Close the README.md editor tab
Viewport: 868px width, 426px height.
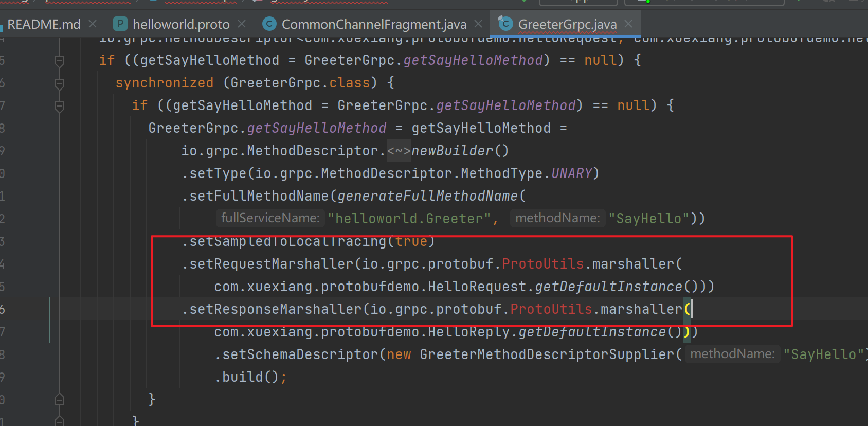click(93, 24)
